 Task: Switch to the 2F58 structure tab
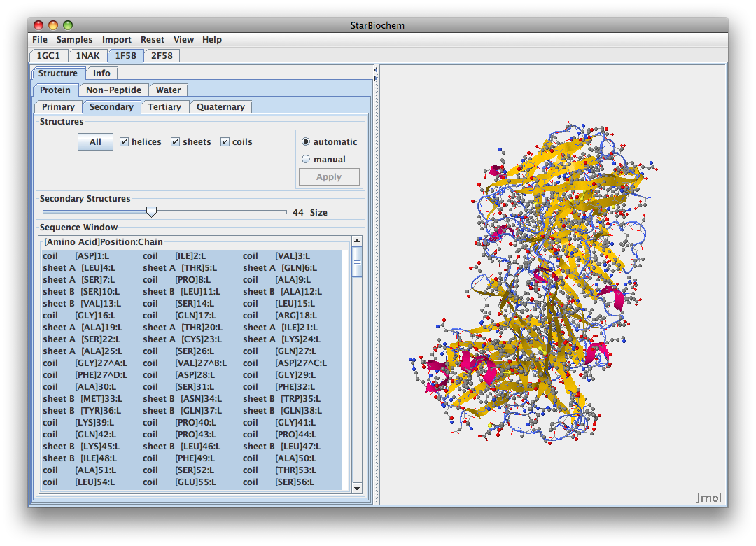[162, 56]
